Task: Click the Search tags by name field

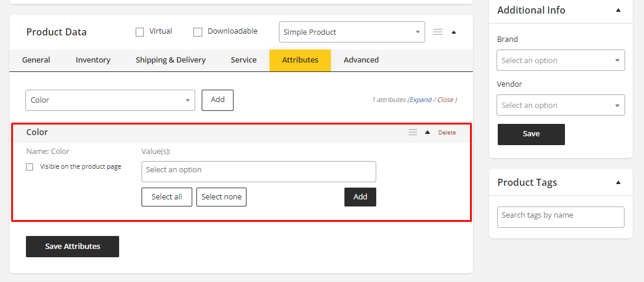Action: pos(560,217)
